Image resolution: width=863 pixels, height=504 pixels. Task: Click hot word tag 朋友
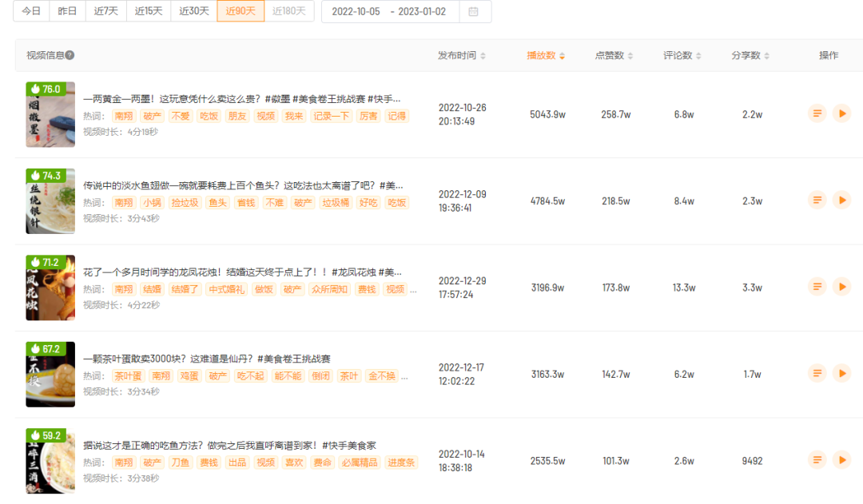click(237, 116)
